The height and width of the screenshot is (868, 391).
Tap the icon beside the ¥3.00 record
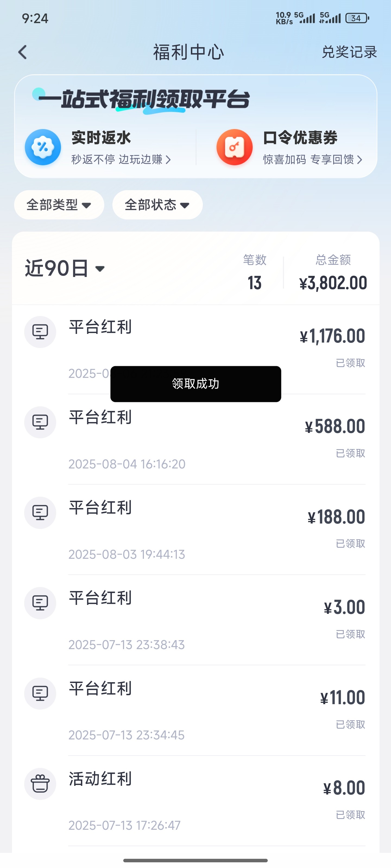40,603
